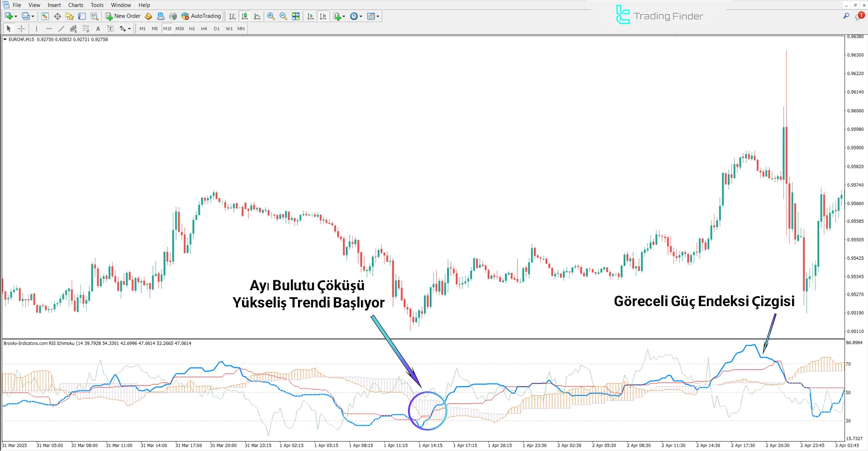Toggle chart shift
Screen dimensions: 868x451
(323, 16)
